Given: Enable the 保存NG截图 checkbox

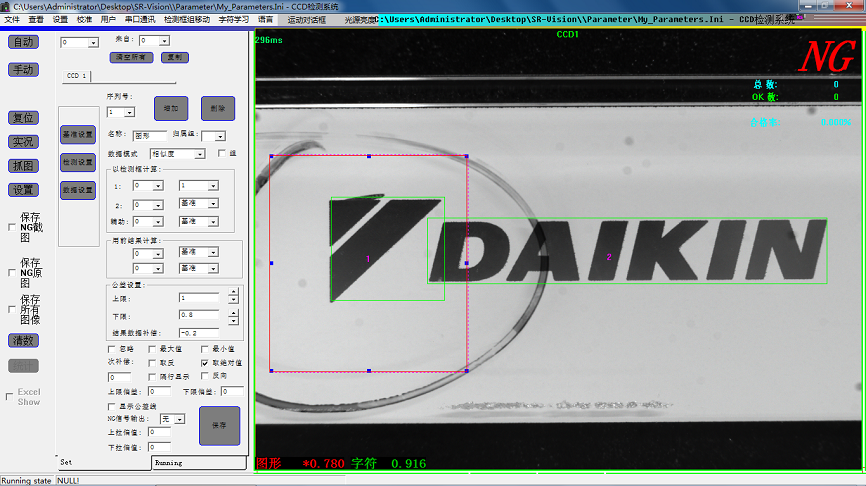Looking at the screenshot, I should [x=11, y=228].
